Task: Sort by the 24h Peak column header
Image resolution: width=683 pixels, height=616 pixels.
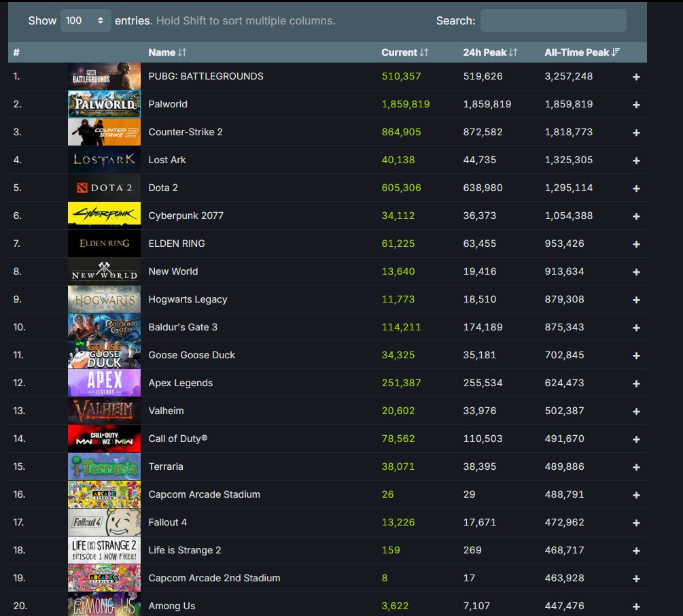Action: click(490, 52)
